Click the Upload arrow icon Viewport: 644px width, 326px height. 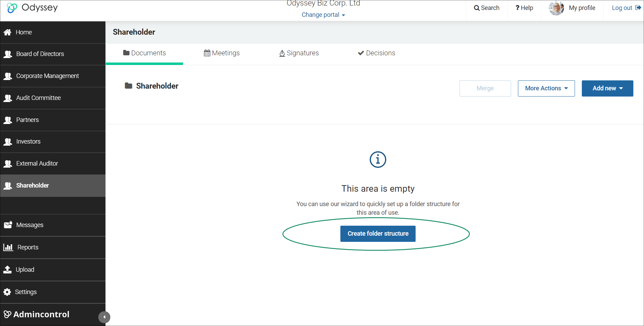coord(7,269)
